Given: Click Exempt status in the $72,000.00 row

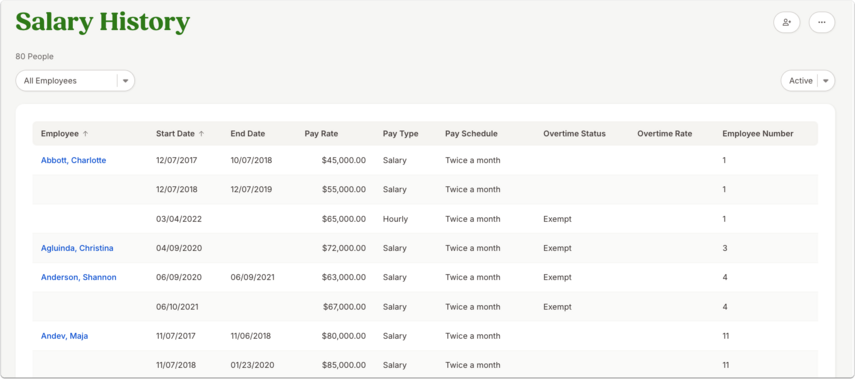Looking at the screenshot, I should click(557, 248).
